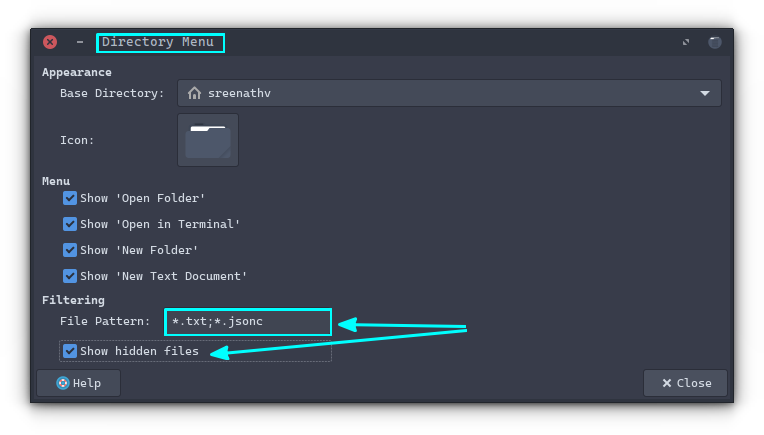Viewport: 764px width, 435px height.
Task: Click the Directory Menu window title
Action: pyautogui.click(x=159, y=42)
